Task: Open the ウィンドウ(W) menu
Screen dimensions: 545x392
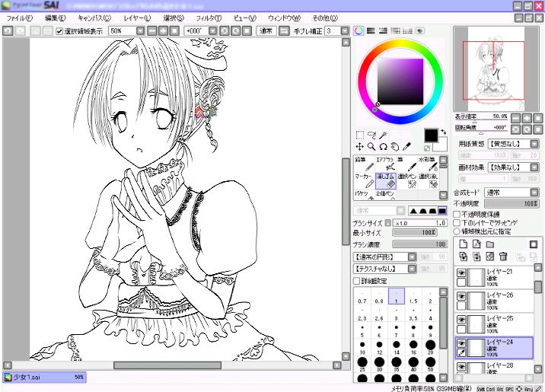Action: pos(284,18)
